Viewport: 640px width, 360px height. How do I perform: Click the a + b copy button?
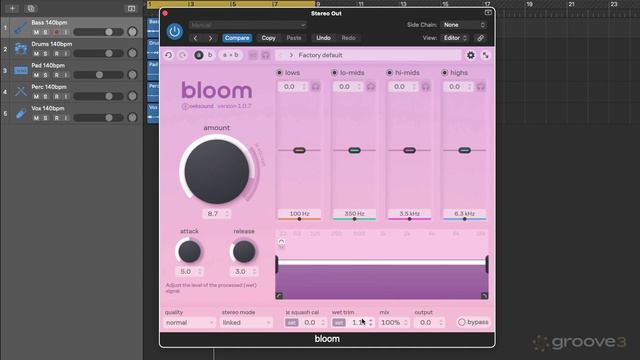[x=231, y=55]
